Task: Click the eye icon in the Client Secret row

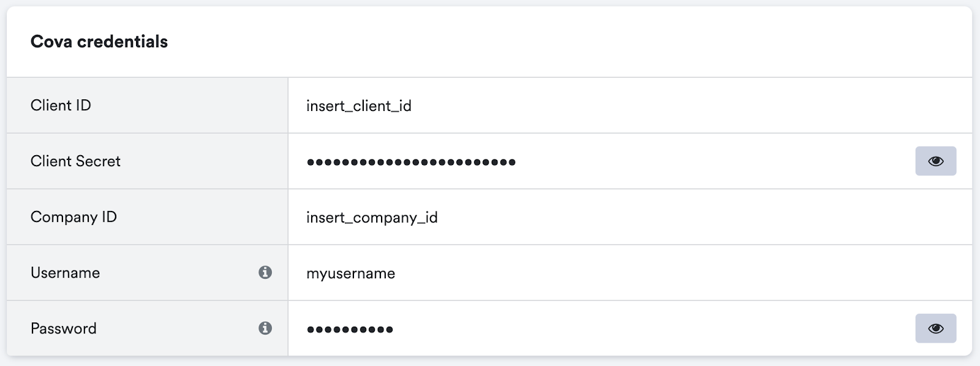Action: 935,161
